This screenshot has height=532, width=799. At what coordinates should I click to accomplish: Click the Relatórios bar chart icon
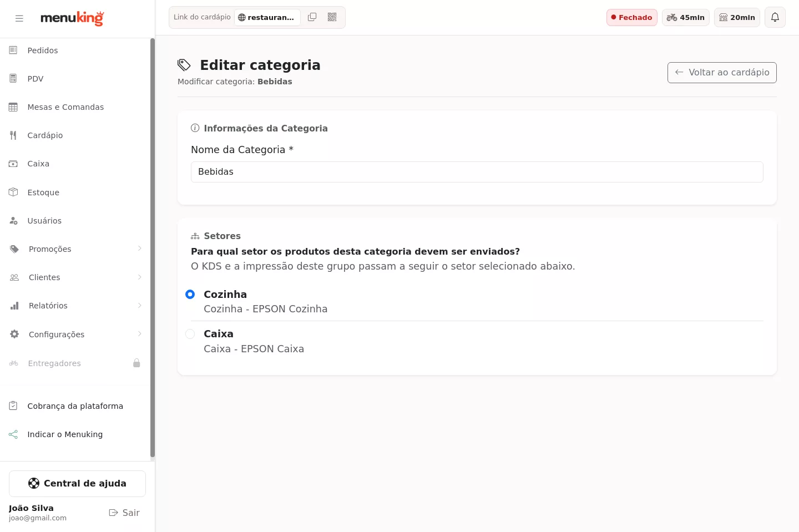click(14, 306)
